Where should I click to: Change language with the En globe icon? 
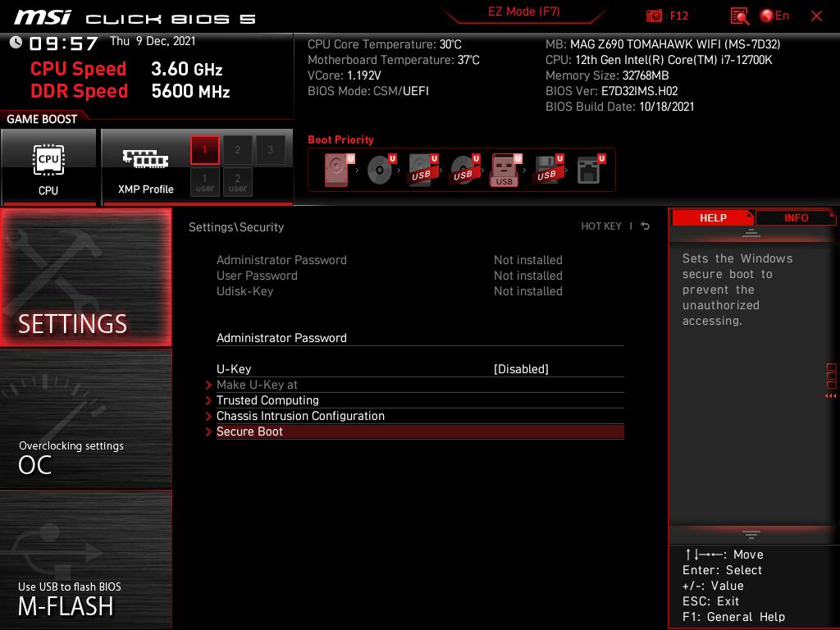(x=774, y=16)
